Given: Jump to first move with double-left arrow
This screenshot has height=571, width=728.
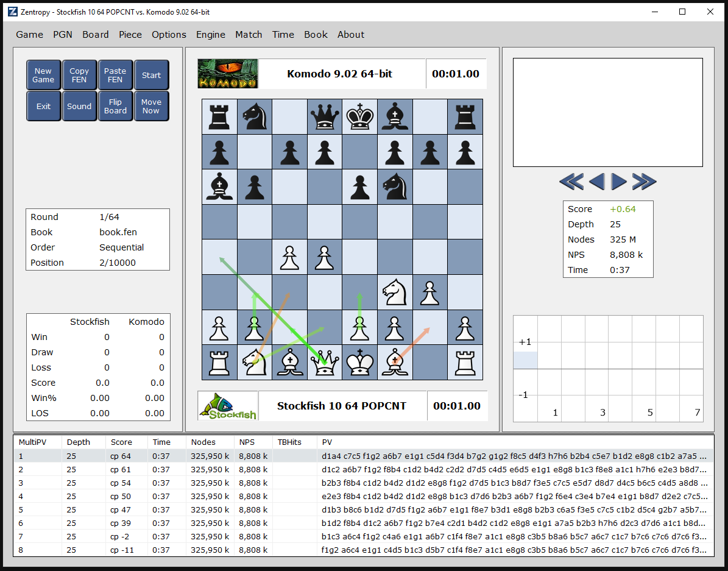Looking at the screenshot, I should 571,182.
